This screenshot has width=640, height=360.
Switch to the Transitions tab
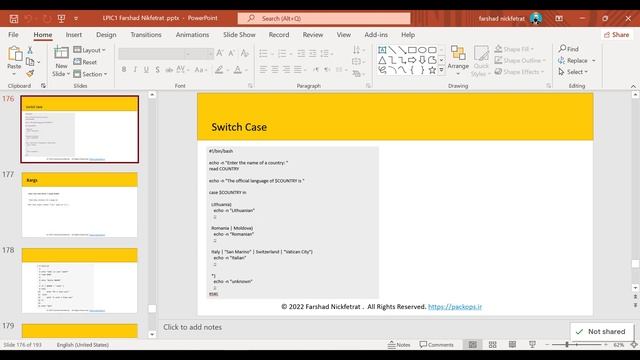(x=146, y=35)
